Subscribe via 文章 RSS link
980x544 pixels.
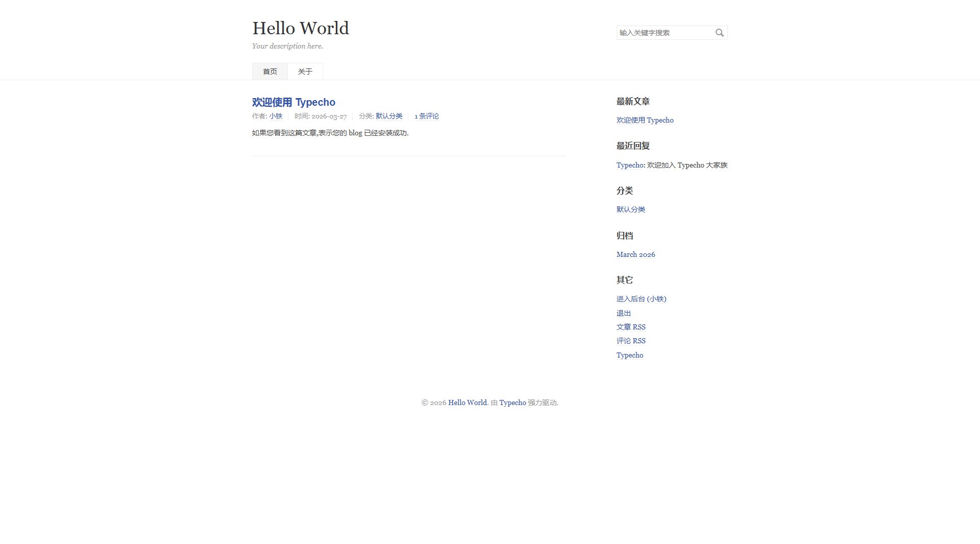631,326
